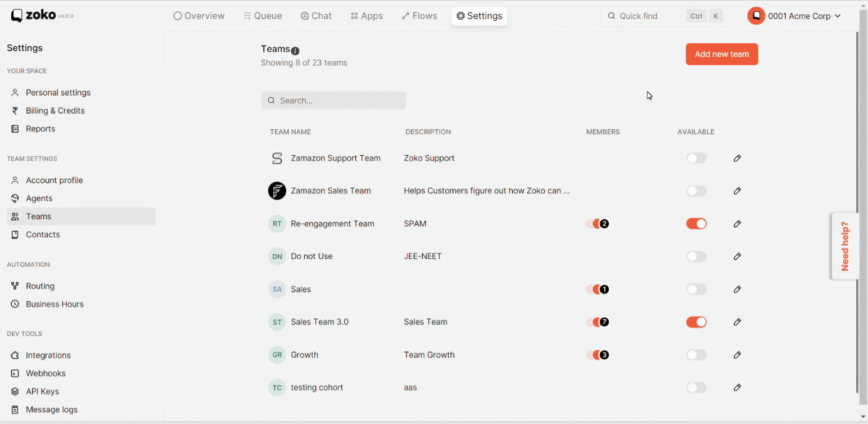Viewport: 868px width, 424px height.
Task: Click pencil icon for Do not Use team
Action: pos(737,256)
